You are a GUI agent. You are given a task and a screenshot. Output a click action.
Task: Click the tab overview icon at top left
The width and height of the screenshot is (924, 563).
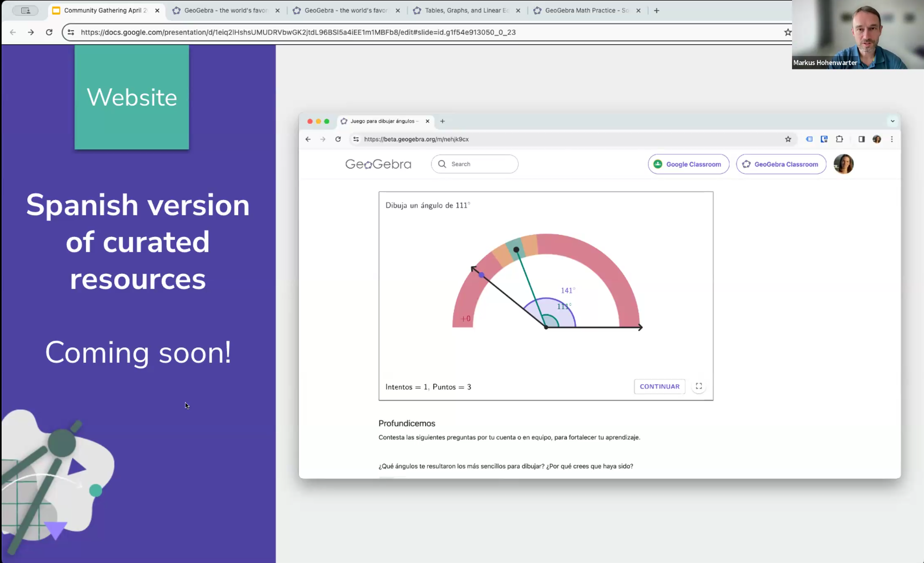(25, 11)
